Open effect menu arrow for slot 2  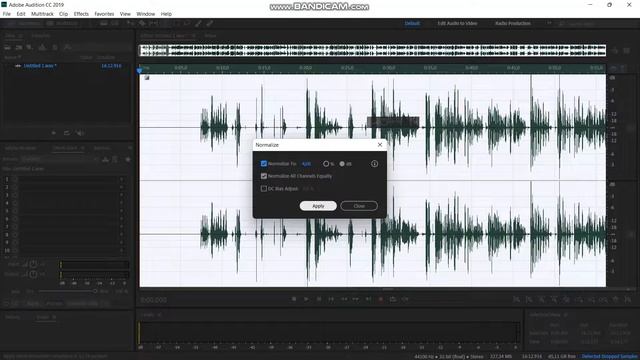122,187
